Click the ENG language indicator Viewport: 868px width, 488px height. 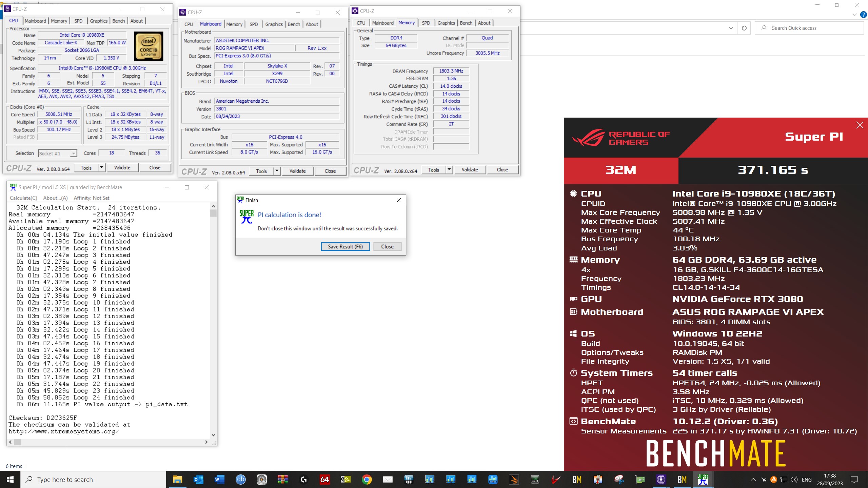807,480
